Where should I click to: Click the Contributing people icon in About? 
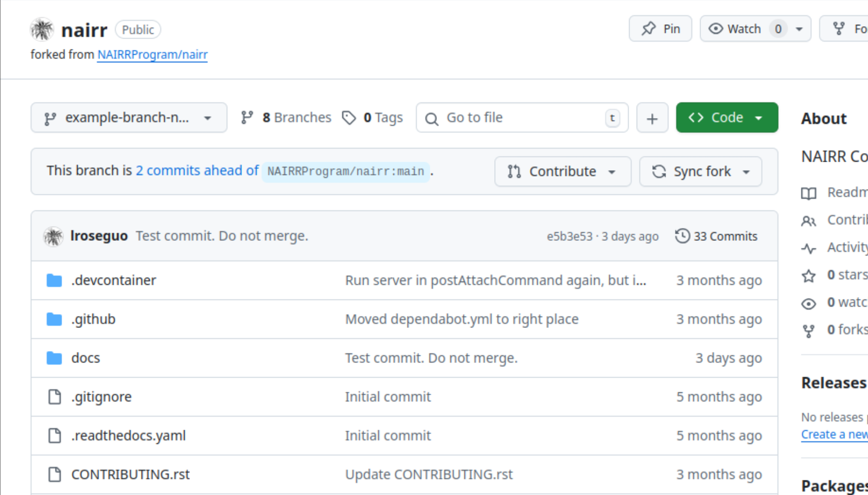pyautogui.click(x=809, y=221)
